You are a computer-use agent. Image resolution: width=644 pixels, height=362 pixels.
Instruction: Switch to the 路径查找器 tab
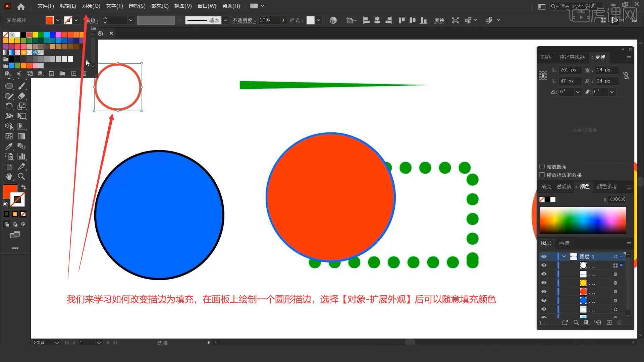pyautogui.click(x=572, y=57)
